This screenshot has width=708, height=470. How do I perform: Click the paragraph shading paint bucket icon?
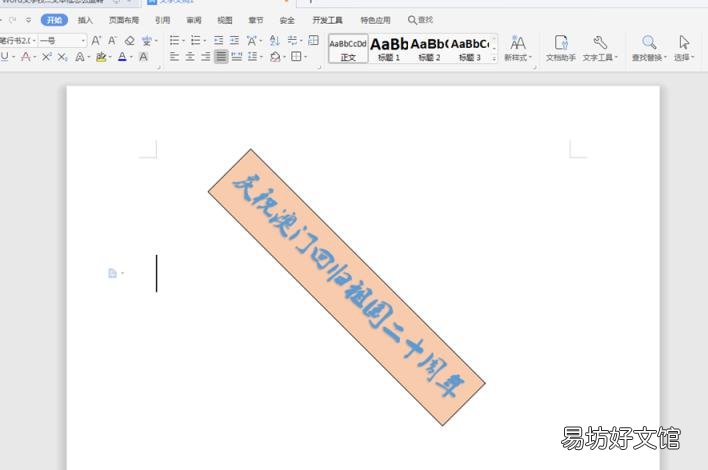[x=275, y=56]
